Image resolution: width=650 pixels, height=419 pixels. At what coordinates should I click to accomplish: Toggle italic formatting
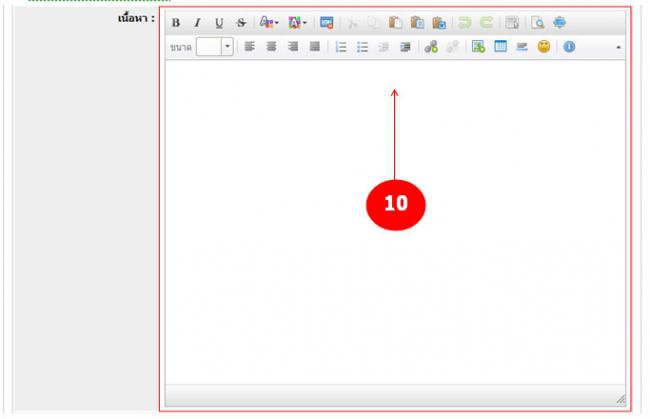(198, 23)
